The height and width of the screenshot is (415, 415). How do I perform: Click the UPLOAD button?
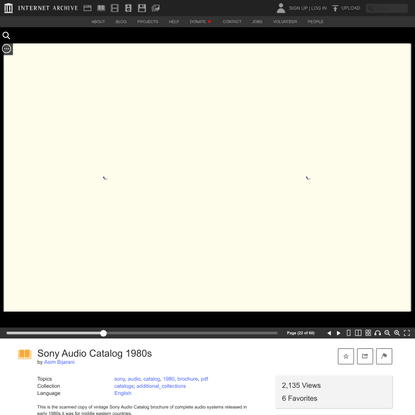click(346, 8)
